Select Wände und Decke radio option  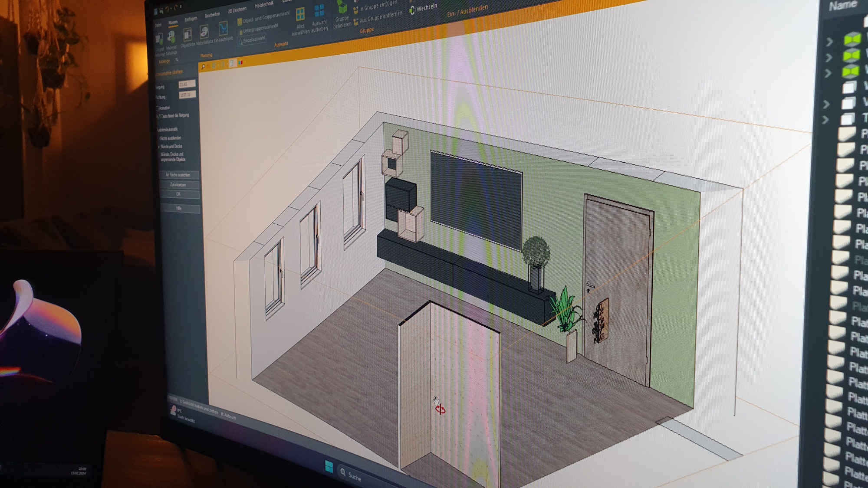point(159,147)
